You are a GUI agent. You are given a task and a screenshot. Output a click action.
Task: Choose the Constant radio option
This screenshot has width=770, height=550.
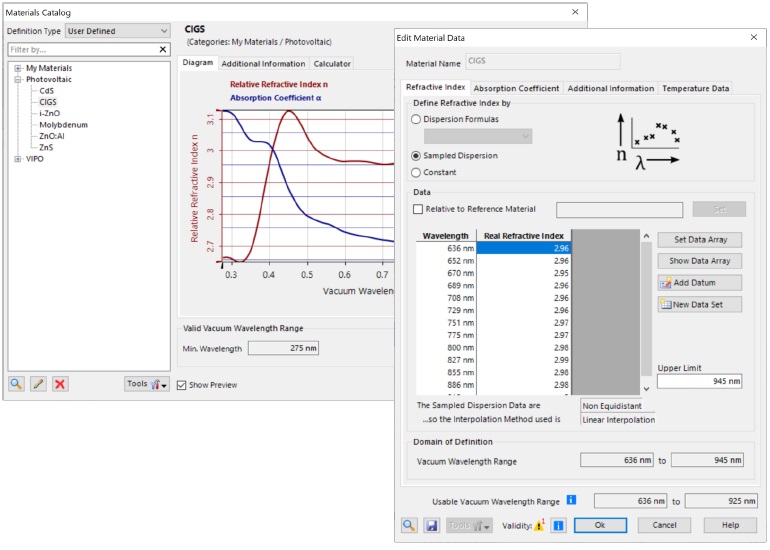click(x=416, y=172)
